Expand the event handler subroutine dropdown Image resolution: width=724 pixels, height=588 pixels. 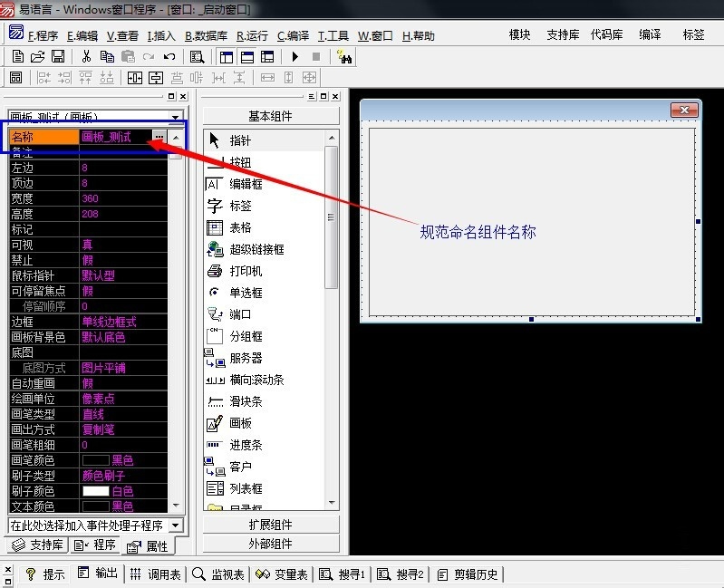tap(175, 525)
